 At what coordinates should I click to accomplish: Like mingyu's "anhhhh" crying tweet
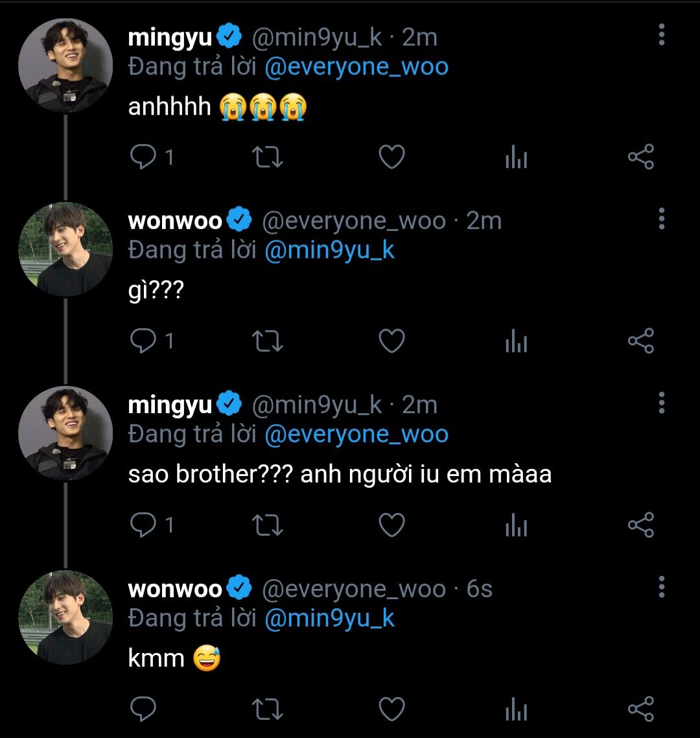coord(391,157)
